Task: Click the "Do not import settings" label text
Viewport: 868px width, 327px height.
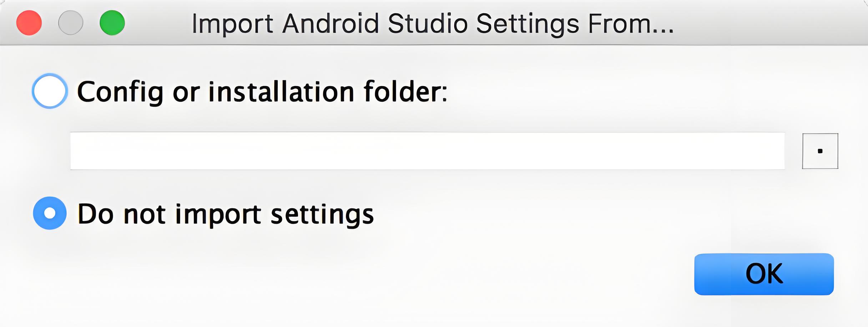Action: 225,214
